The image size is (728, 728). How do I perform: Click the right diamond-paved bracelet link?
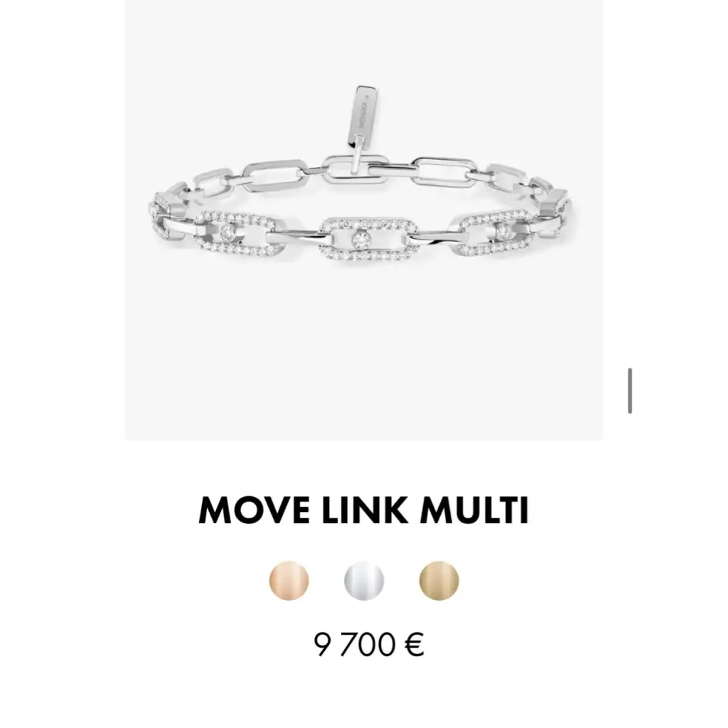[x=497, y=233]
